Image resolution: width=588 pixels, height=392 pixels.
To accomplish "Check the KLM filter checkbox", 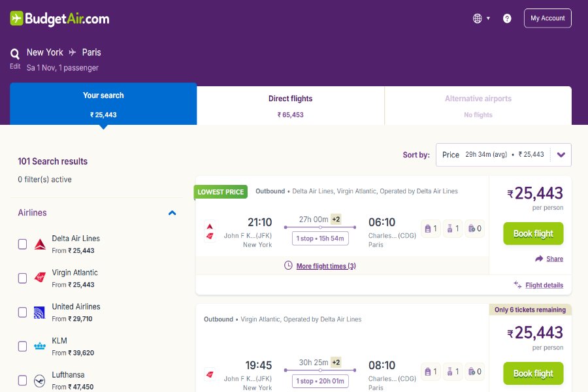I will click(x=22, y=346).
